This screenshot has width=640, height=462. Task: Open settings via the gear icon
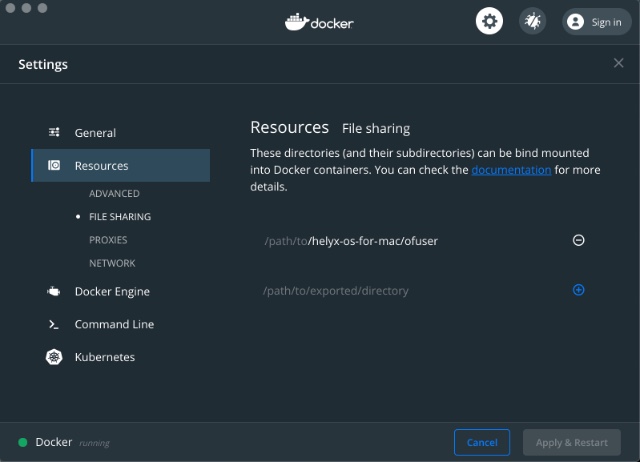click(x=489, y=21)
